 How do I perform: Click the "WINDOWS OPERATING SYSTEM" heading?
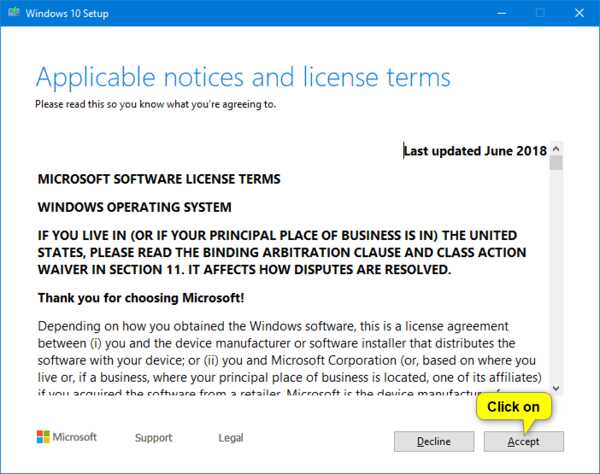tap(134, 208)
